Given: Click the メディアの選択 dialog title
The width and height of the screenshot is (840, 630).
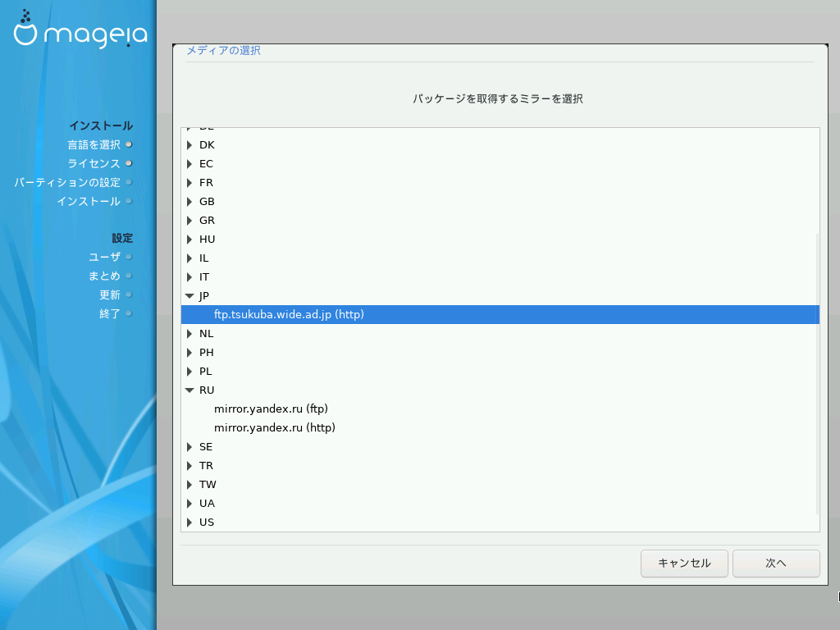Looking at the screenshot, I should (223, 50).
